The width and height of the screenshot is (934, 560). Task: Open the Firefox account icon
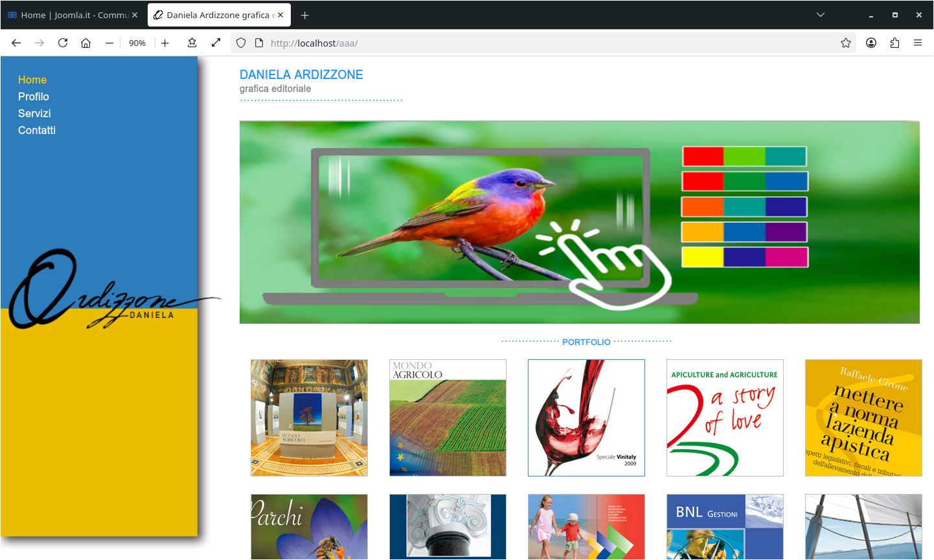871,43
